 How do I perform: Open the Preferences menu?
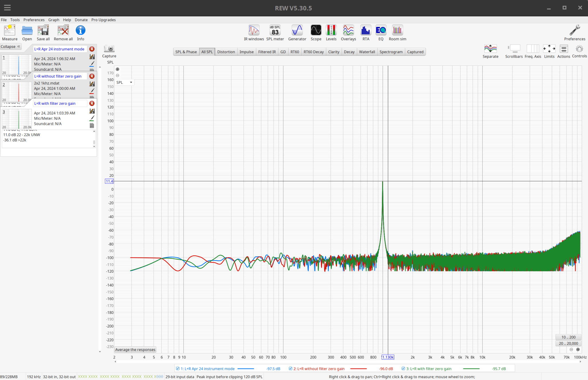34,20
